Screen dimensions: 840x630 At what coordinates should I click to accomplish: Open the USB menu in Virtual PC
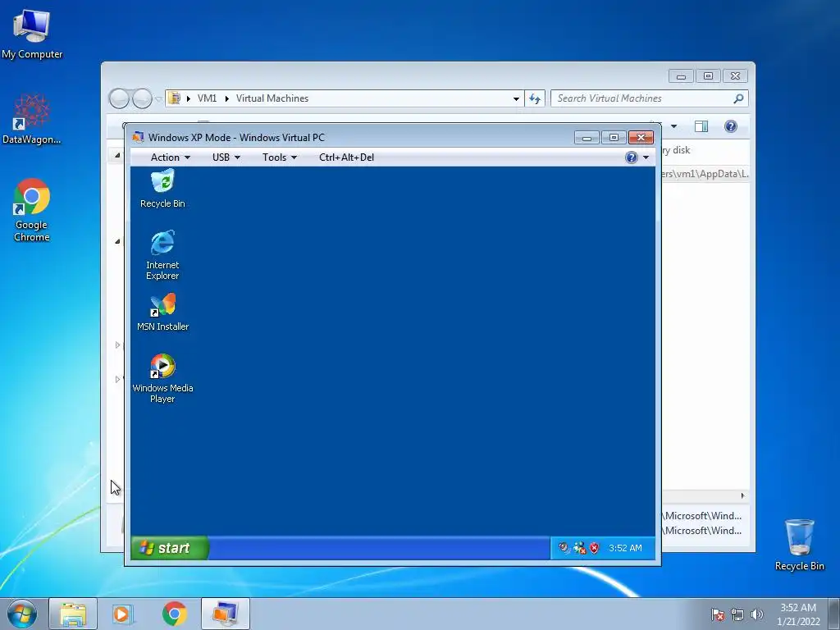click(x=226, y=157)
